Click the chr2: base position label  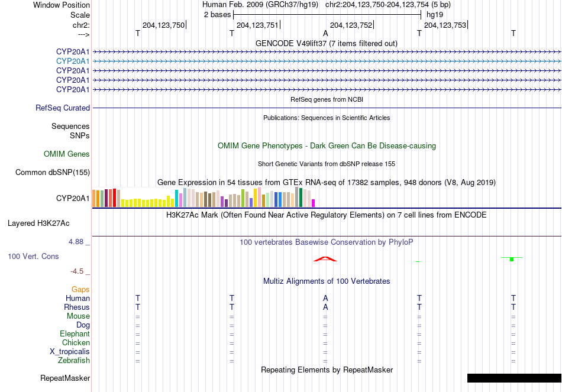[81, 25]
